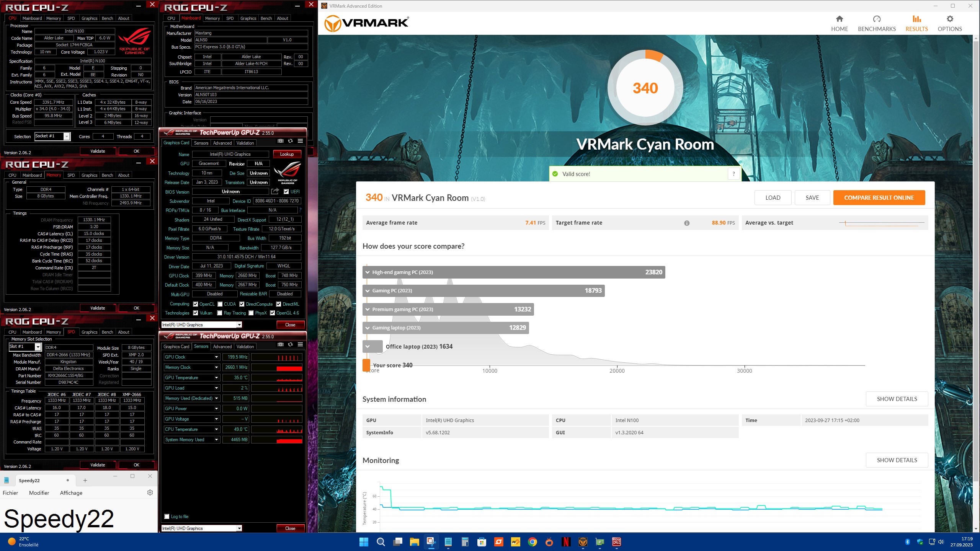This screenshot has height=551, width=980.
Task: Open Netflix from taskbar
Action: coord(566,542)
